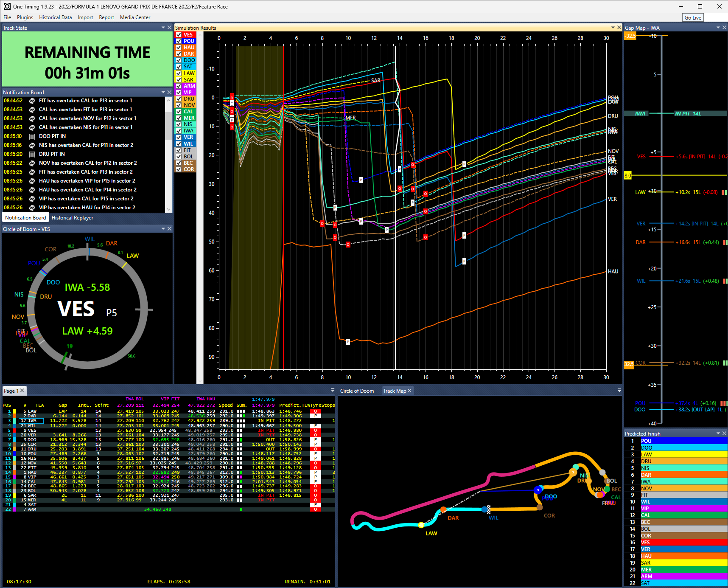Open the Media Center menu
Screen dimensions: 728x588
point(135,17)
